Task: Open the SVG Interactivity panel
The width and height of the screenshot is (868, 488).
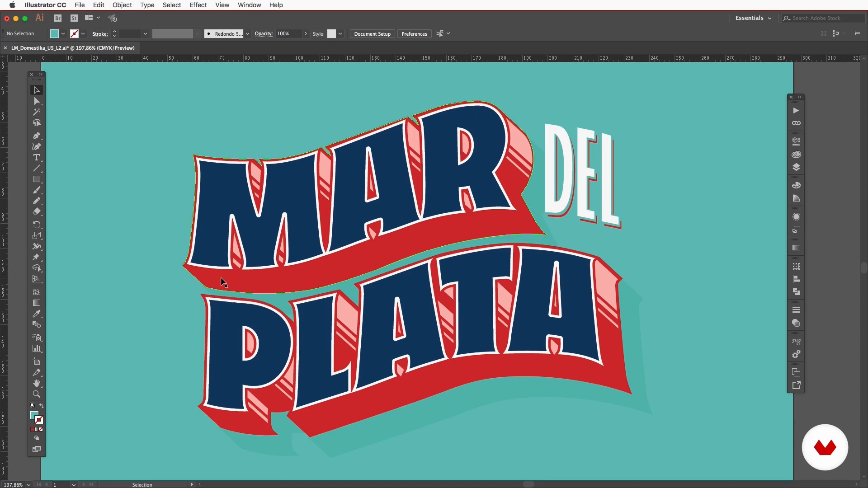Action: [x=796, y=342]
